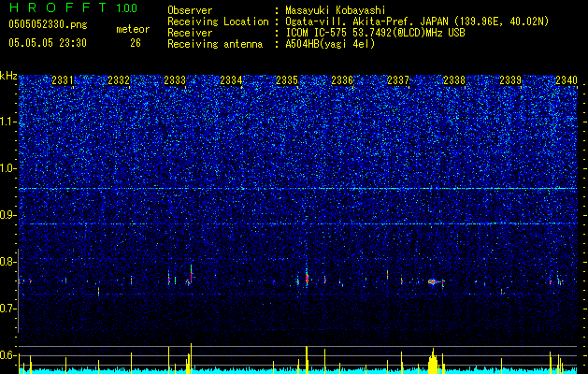Select the file name 0505052330.png
This screenshot has width=588, height=374.
click(x=48, y=25)
